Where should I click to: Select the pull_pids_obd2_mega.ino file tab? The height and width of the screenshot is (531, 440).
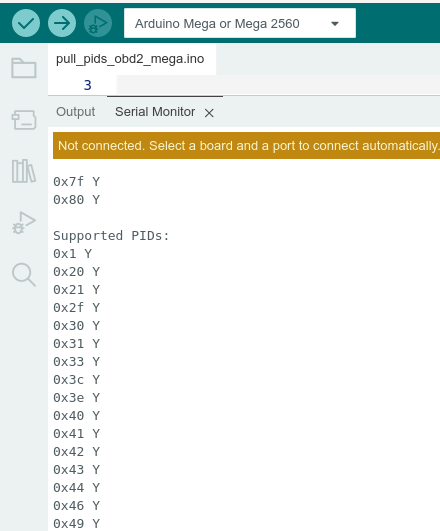point(130,59)
